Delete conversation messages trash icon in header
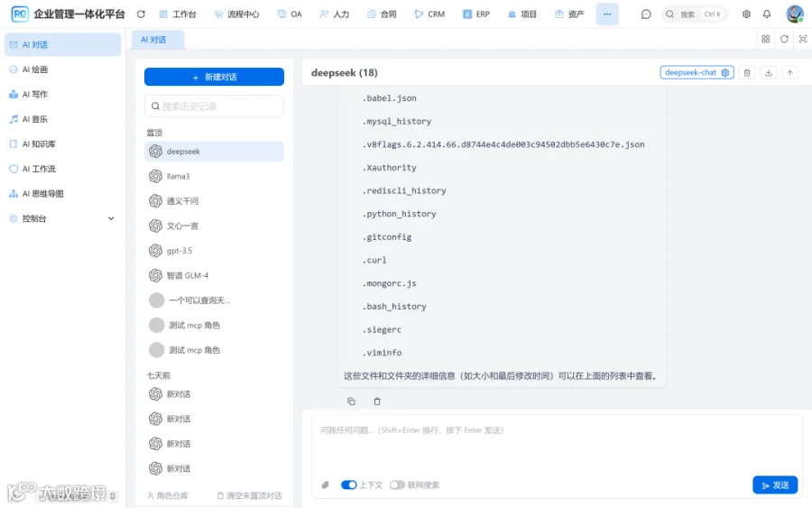 pos(747,73)
